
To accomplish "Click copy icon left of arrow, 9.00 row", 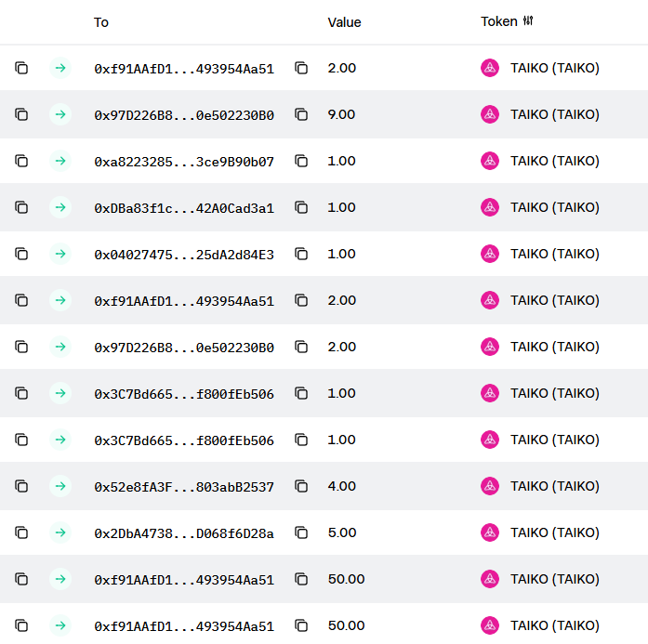I will [x=21, y=114].
